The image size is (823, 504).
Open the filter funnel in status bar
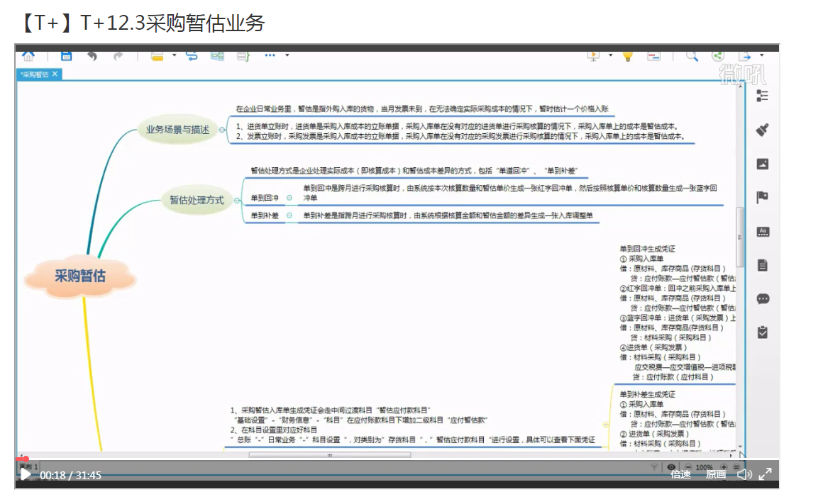[654, 466]
